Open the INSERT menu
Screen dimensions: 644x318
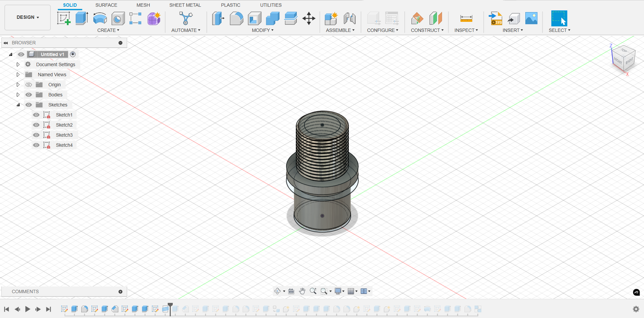pyautogui.click(x=513, y=30)
